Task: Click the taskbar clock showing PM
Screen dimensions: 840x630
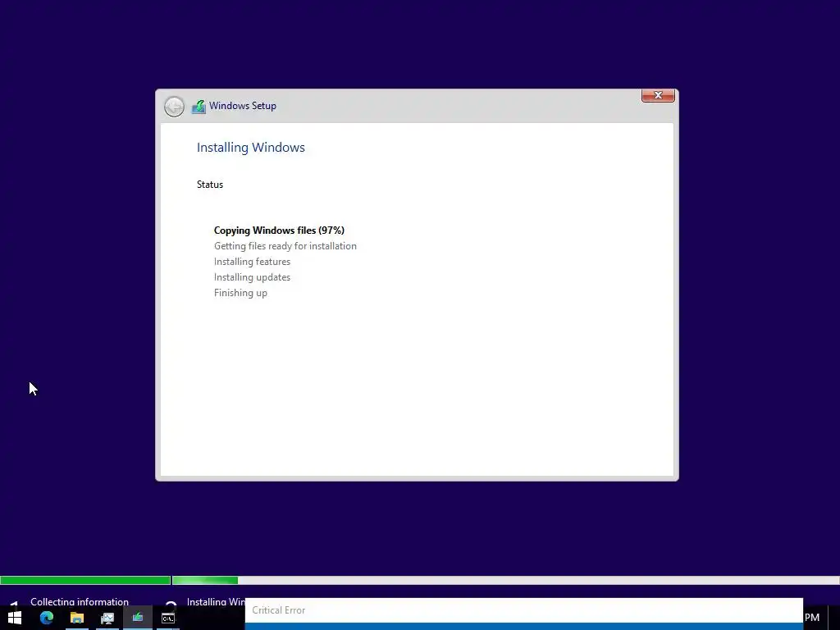Action: [812, 617]
